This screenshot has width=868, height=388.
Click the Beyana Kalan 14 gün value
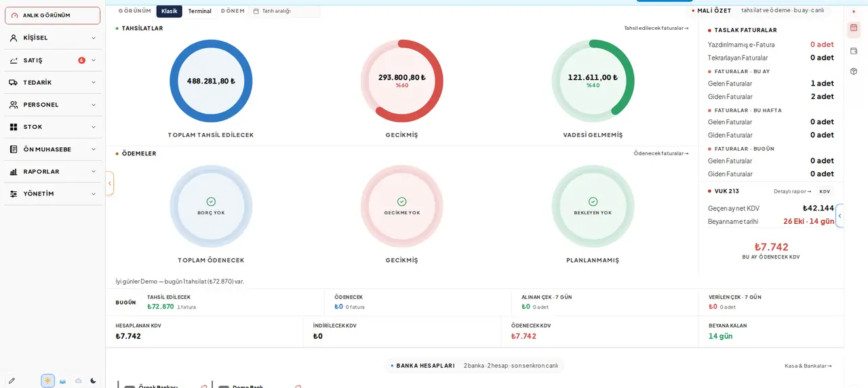pyautogui.click(x=721, y=336)
